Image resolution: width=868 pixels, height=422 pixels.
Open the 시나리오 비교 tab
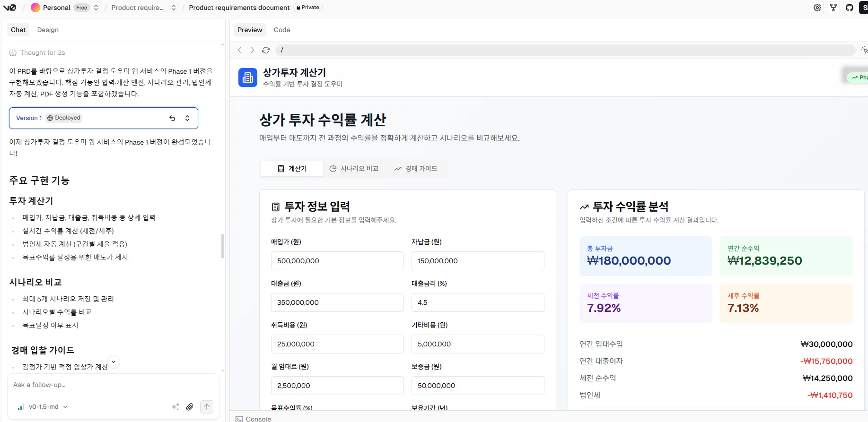point(354,169)
